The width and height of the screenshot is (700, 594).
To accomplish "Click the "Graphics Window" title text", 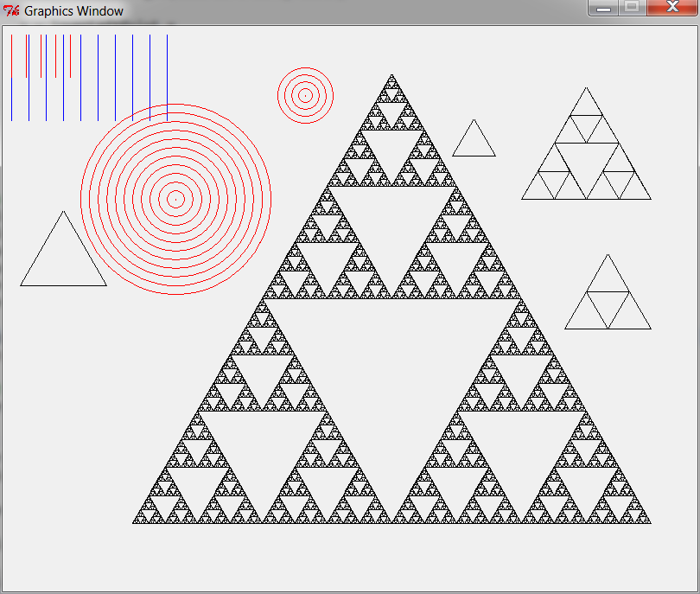I will [73, 11].
